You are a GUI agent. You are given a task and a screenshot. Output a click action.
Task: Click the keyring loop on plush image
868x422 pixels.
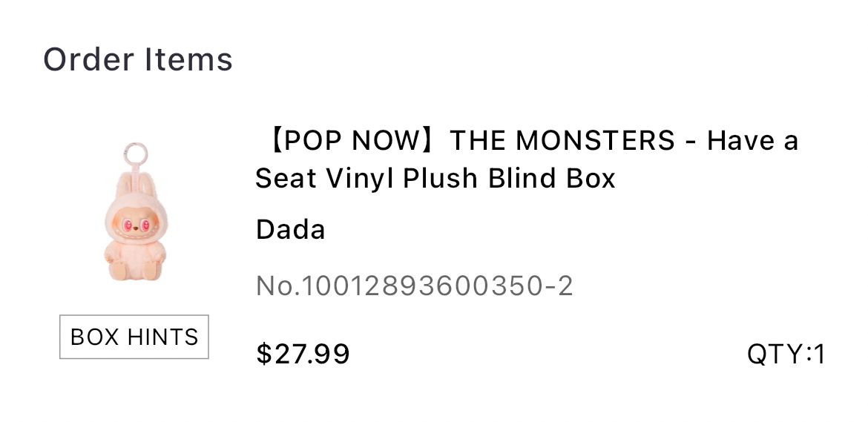click(x=136, y=154)
